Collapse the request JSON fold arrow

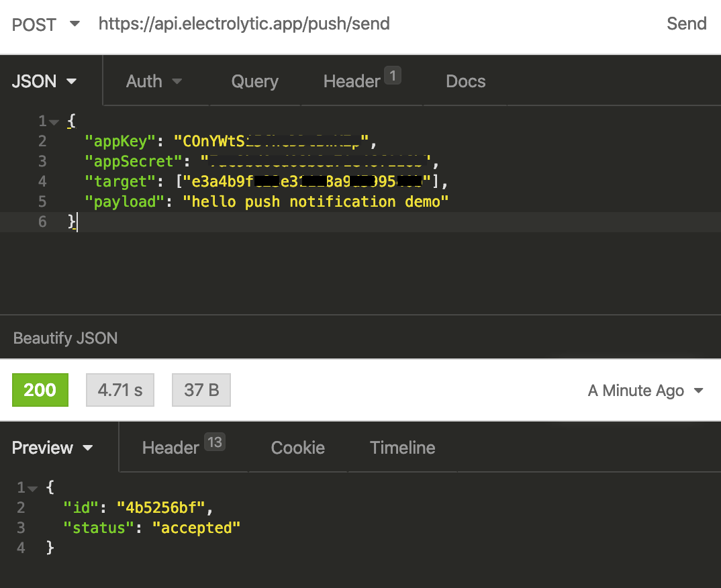coord(54,122)
